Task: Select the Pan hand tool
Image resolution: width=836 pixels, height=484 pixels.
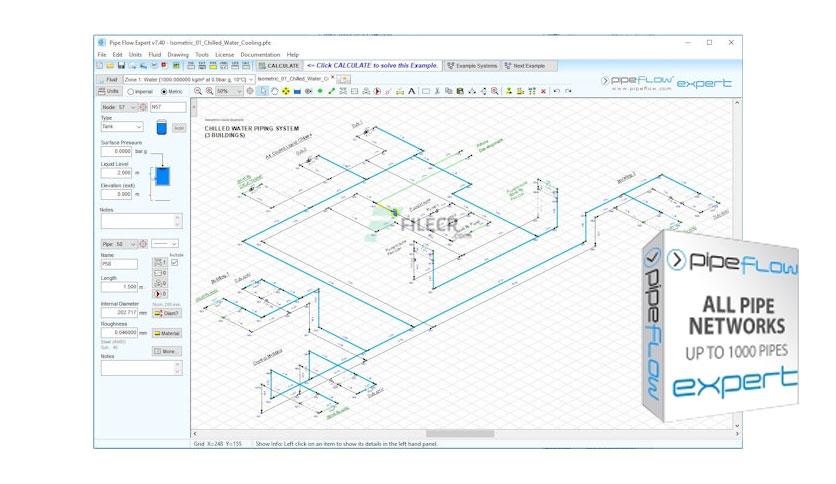Action: pyautogui.click(x=275, y=91)
